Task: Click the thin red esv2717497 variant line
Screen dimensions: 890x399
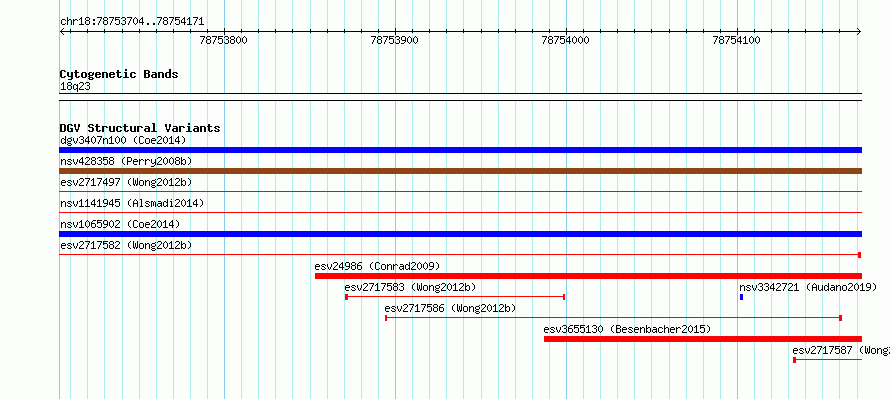Action: (460, 192)
